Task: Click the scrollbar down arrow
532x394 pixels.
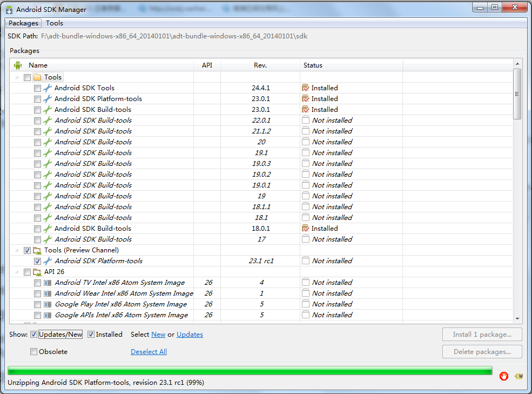Action: [517, 318]
